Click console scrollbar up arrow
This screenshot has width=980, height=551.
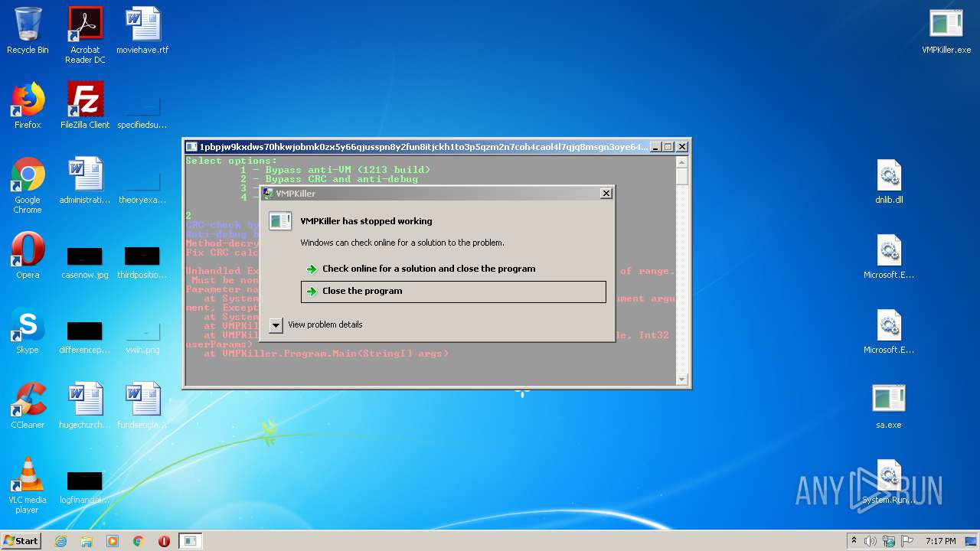pyautogui.click(x=682, y=161)
